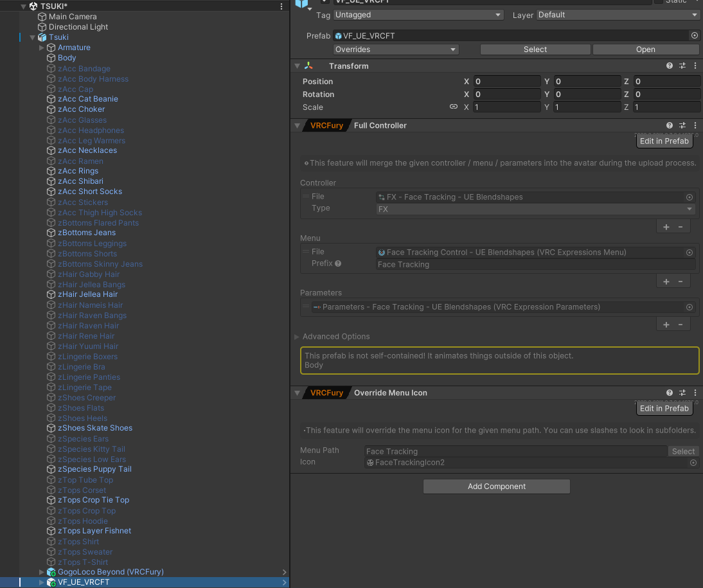
Task: Collapse the Tsuki avatar hierarchy
Action: [x=32, y=37]
